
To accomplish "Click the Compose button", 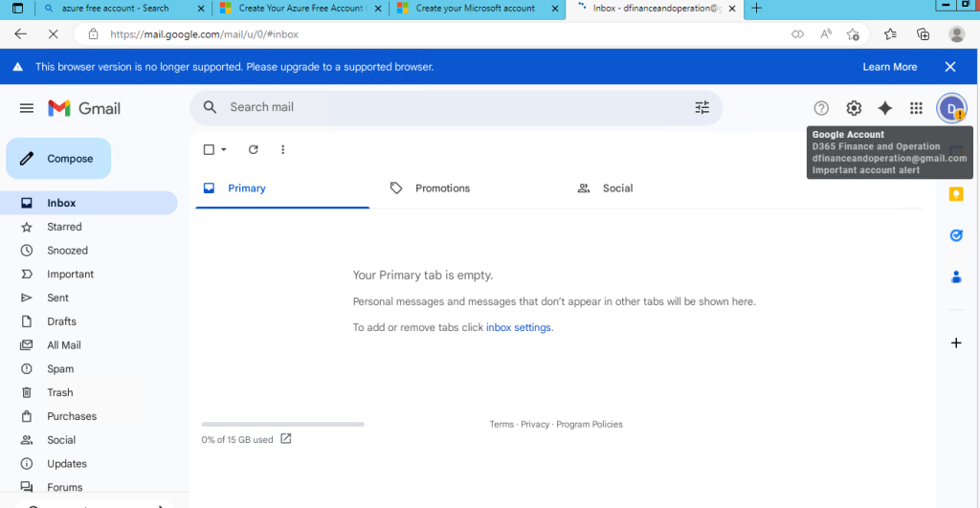I will 58,159.
